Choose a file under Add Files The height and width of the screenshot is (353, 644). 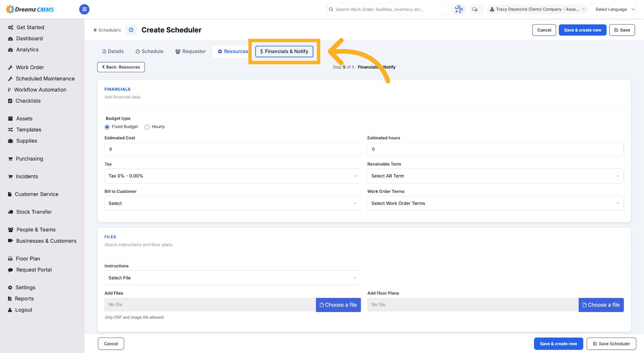point(338,305)
